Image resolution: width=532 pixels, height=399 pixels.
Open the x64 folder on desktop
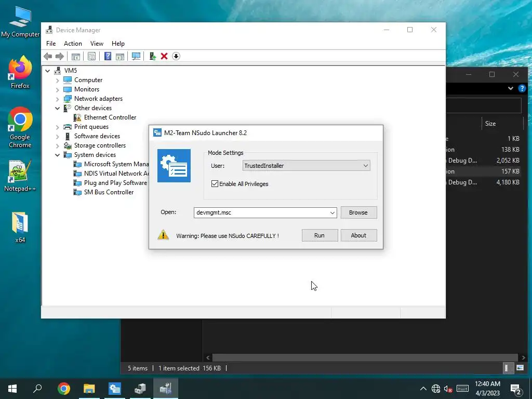coord(20,228)
